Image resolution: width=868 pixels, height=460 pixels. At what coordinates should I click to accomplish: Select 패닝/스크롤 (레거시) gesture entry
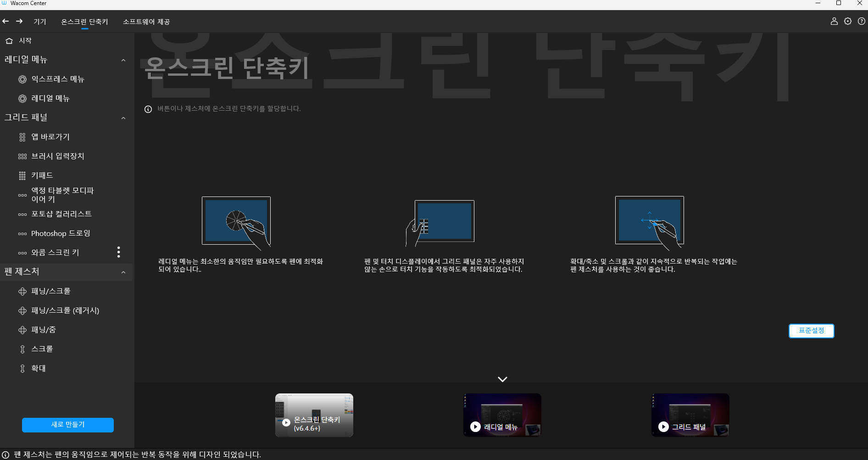[x=65, y=310]
